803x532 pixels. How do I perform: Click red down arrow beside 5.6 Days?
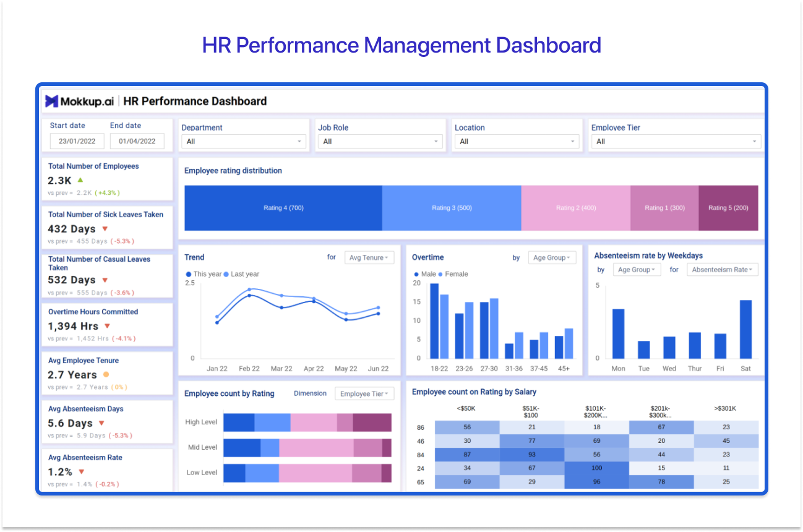[x=101, y=423]
